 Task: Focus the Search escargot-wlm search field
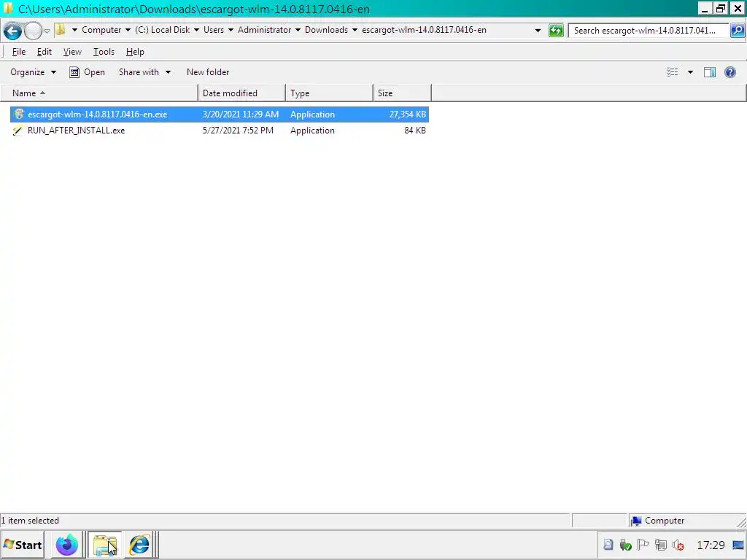[648, 31]
